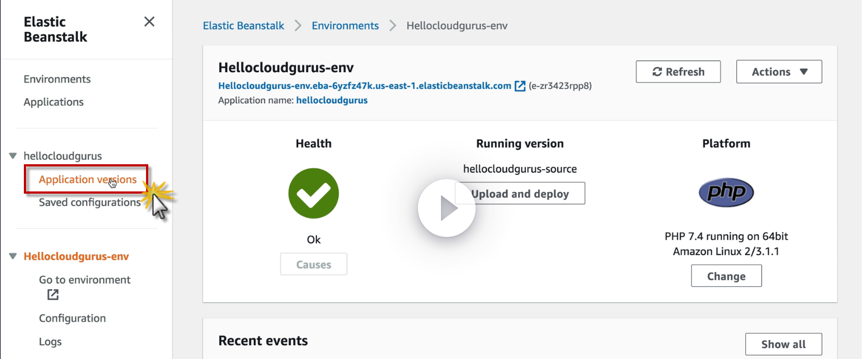The height and width of the screenshot is (359, 868).
Task: Open the Hellocloudgurus-env elasticbeanstalk.com URL
Action: coord(365,86)
